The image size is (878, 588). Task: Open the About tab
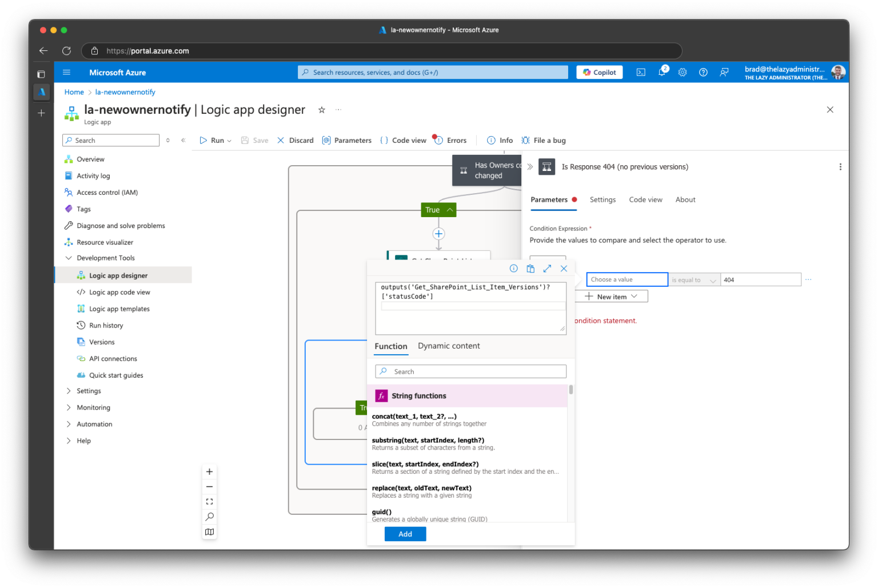pos(685,200)
